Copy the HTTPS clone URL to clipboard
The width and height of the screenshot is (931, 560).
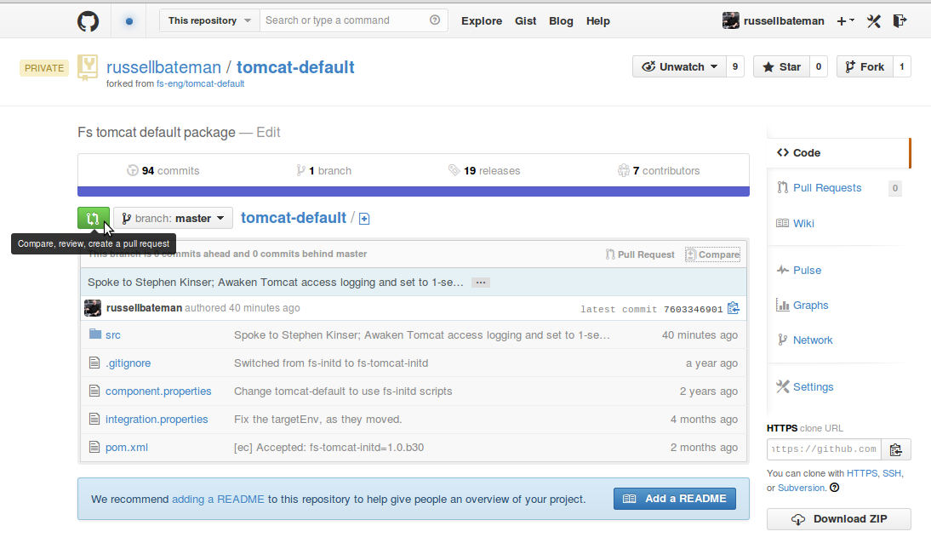(896, 449)
